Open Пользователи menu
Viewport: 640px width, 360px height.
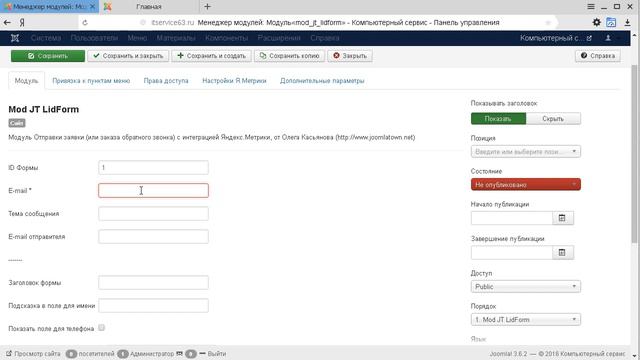tap(94, 38)
